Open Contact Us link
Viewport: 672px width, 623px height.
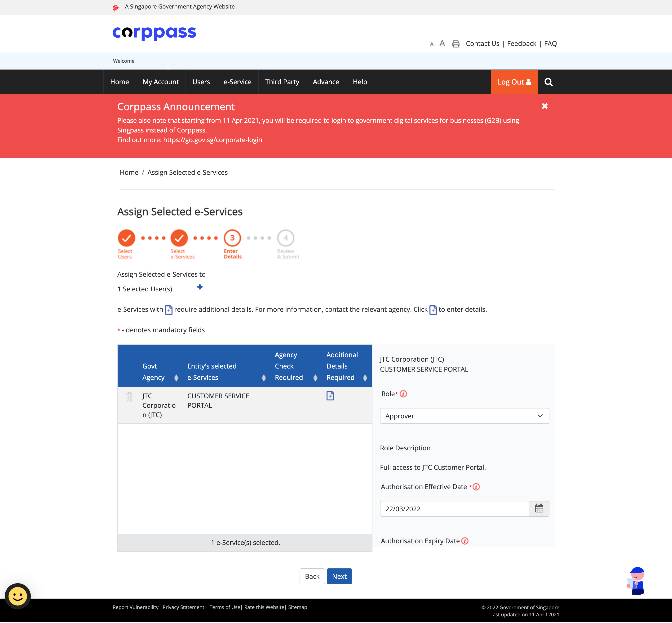[x=482, y=44]
